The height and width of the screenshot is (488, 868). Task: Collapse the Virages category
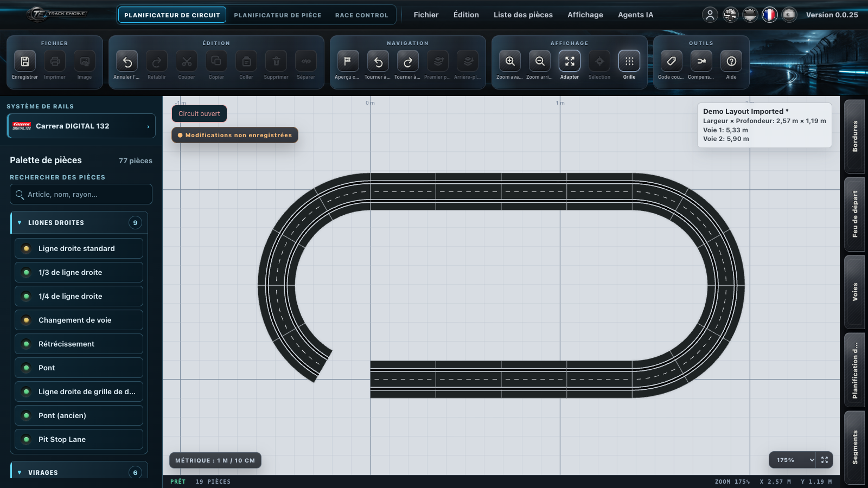[79, 472]
